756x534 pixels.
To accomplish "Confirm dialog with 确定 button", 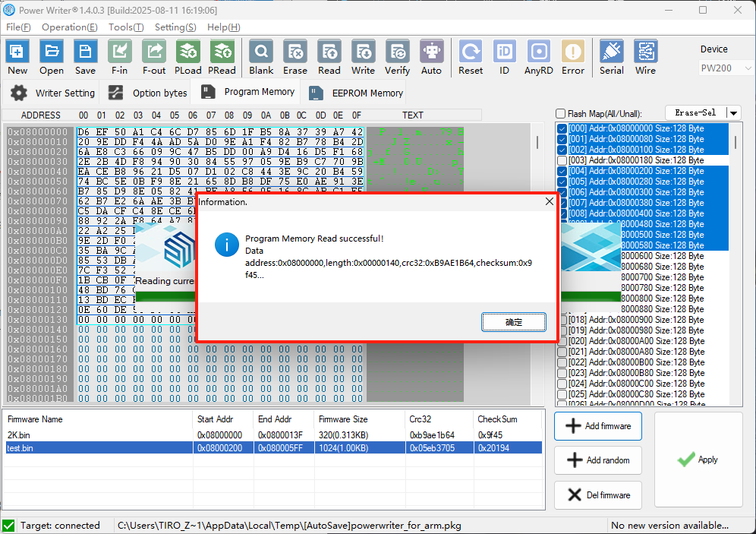I will pos(513,322).
